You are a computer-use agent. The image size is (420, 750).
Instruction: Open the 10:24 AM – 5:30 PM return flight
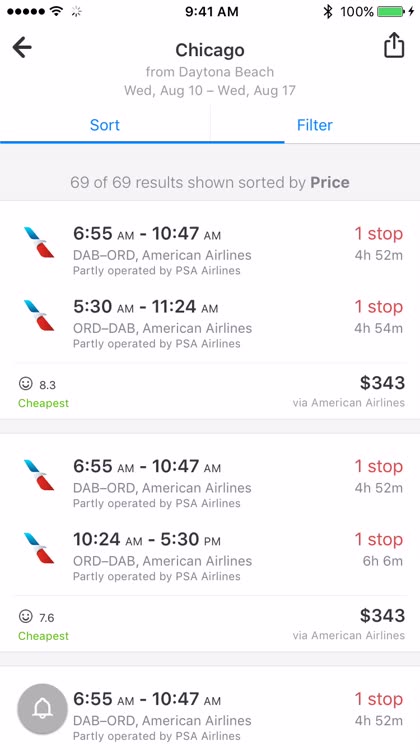(x=210, y=556)
